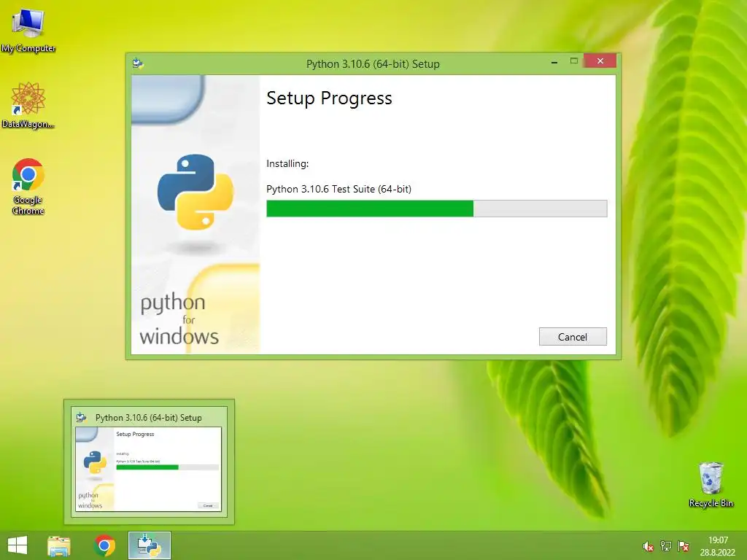
Task: Click the Python logo in the installer
Action: tap(196, 192)
